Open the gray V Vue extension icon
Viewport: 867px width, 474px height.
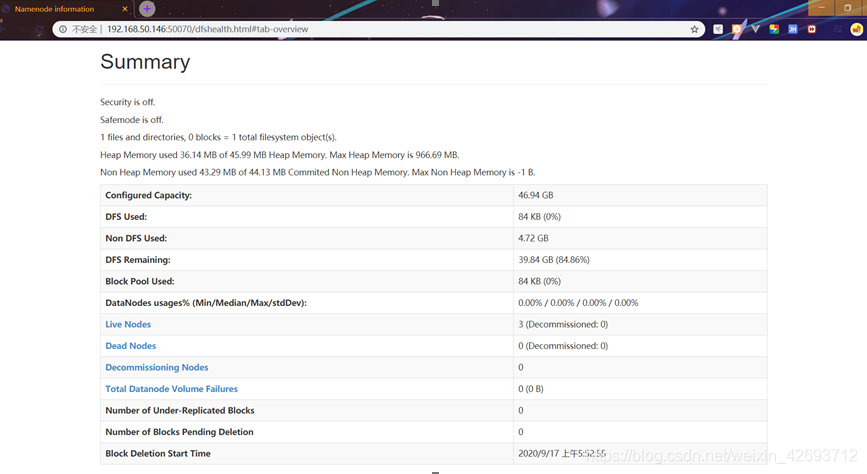(x=755, y=29)
